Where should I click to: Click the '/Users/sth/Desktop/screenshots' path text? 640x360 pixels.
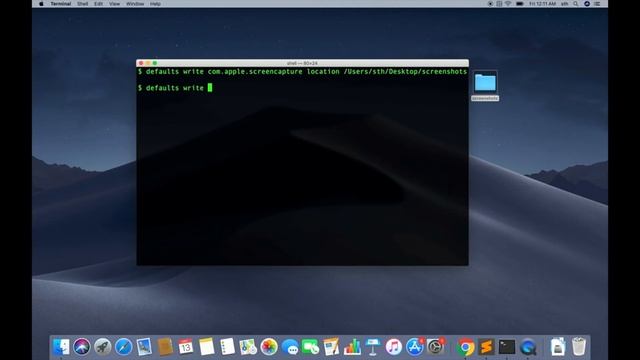405,71
